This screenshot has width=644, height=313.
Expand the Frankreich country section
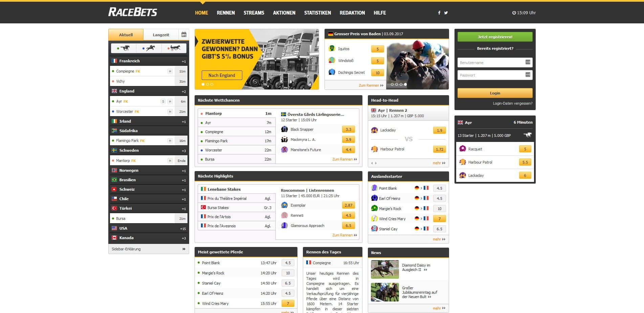pos(149,61)
